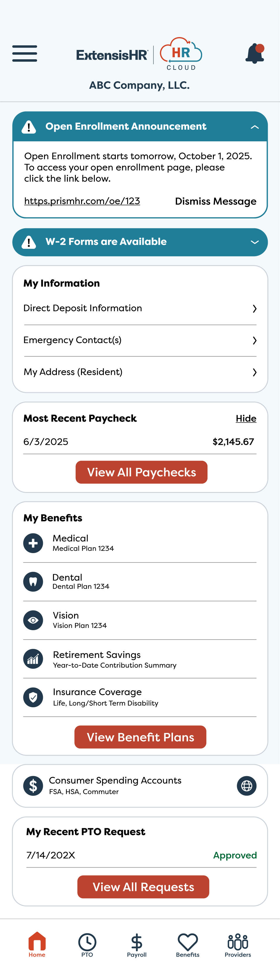Screen dimensions: 280x980
Task: Open the Emergency Contact(s) row
Action: tap(140, 340)
